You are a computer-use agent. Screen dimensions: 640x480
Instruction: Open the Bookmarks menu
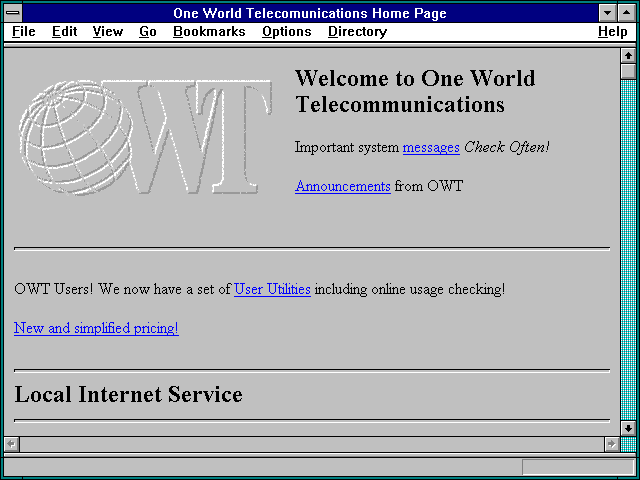click(x=209, y=31)
